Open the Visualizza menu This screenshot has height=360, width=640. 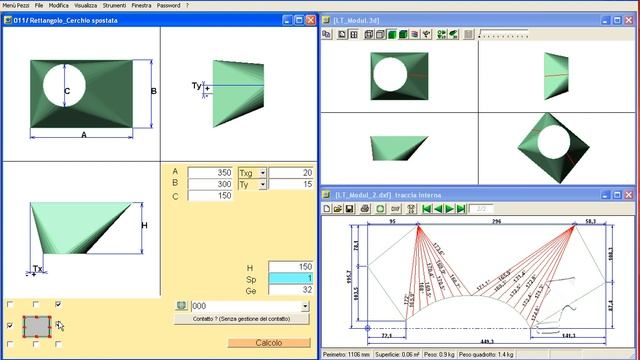pos(85,5)
